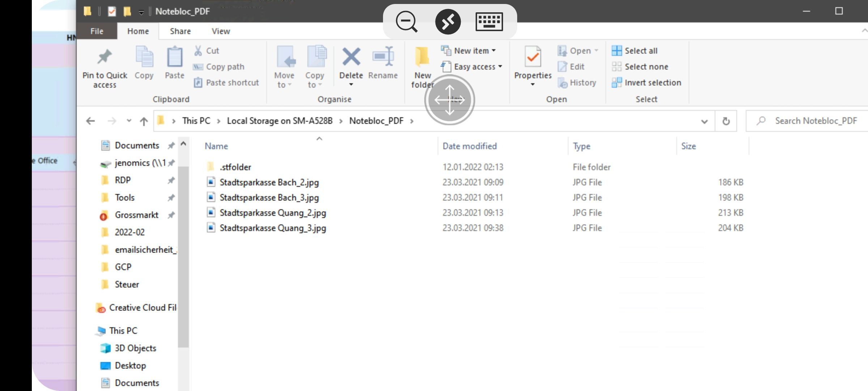Click the Paste clipboard icon
This screenshot has height=391, width=868.
174,56
